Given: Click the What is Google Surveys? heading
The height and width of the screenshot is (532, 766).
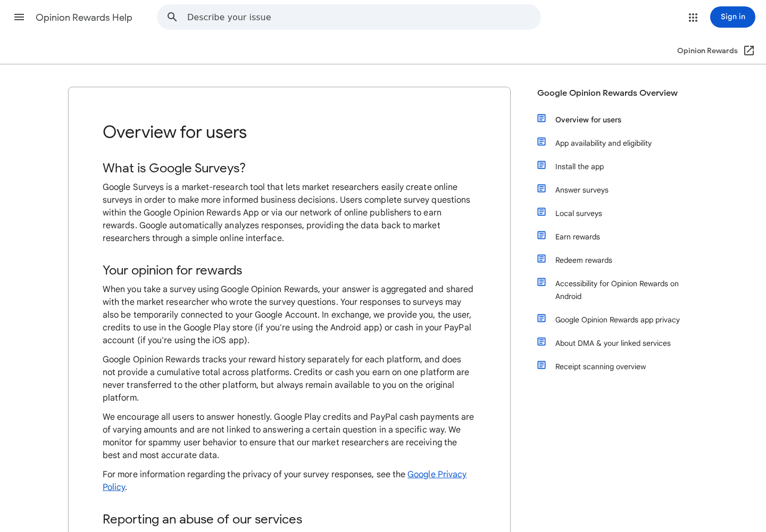Looking at the screenshot, I should [174, 168].
